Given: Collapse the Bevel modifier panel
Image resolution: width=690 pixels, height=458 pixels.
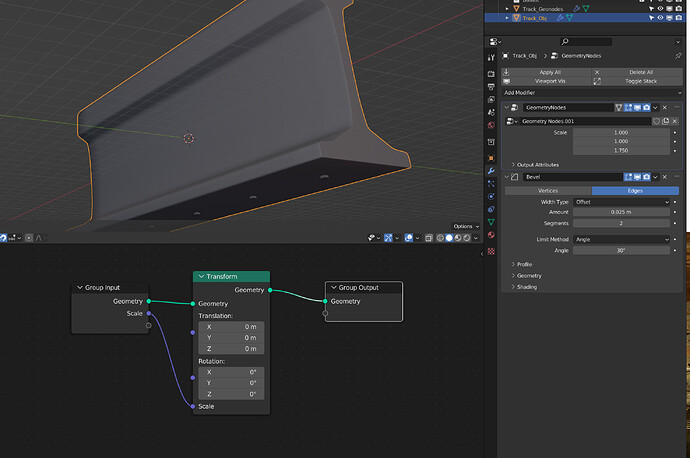Looking at the screenshot, I should [506, 177].
